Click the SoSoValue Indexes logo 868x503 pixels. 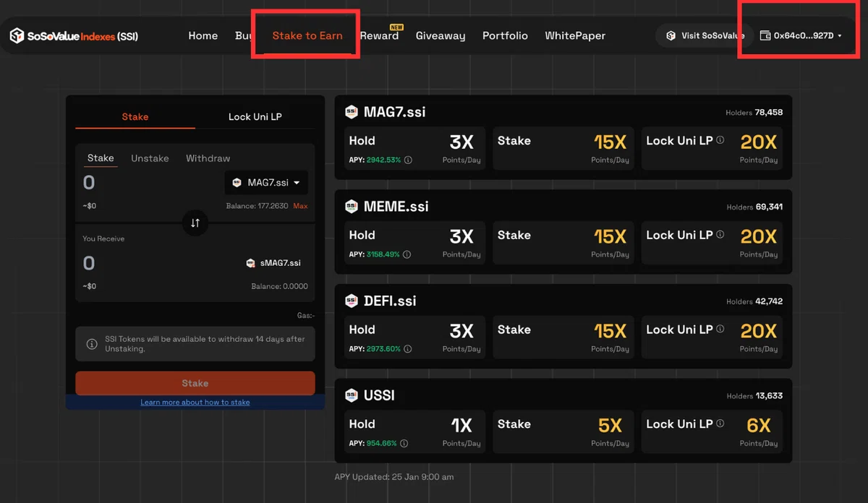tap(74, 35)
